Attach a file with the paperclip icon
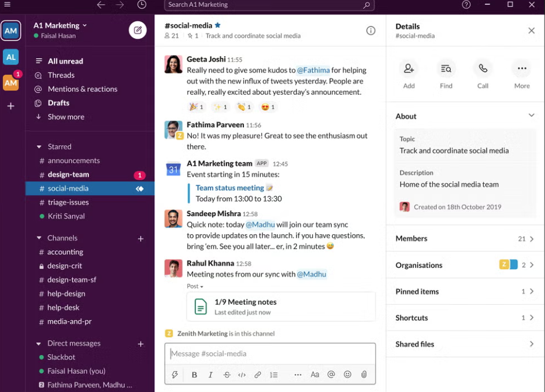 364,374
